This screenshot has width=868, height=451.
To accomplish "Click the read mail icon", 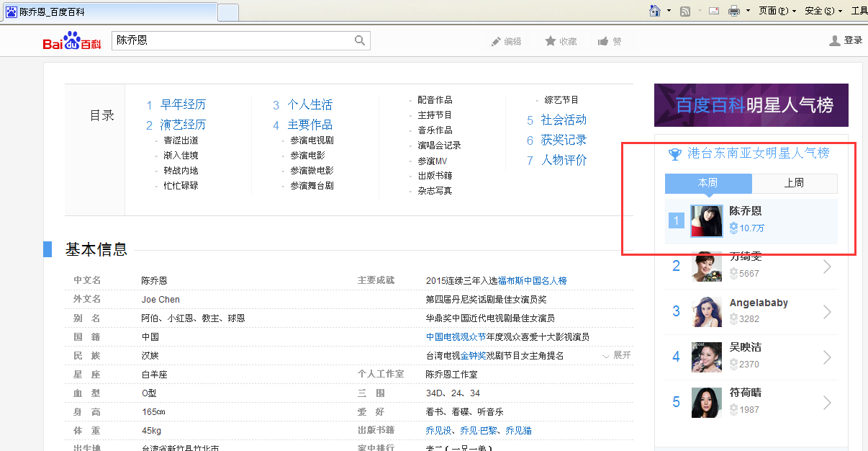I will tap(714, 11).
